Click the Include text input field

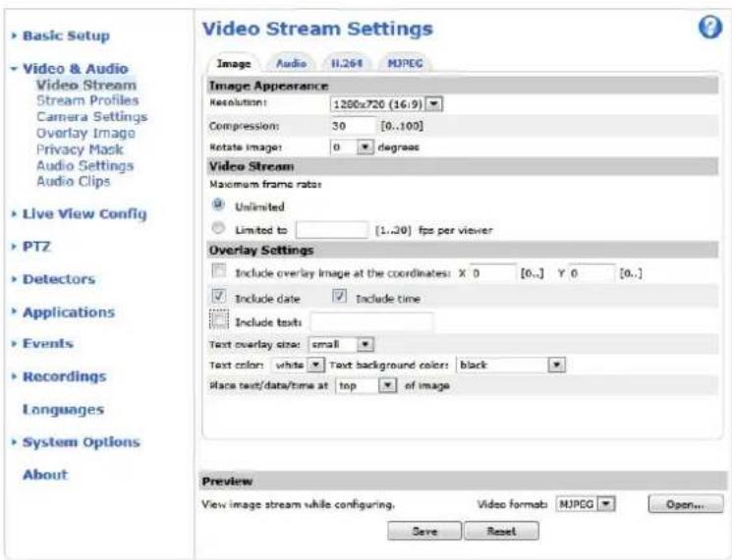372,322
